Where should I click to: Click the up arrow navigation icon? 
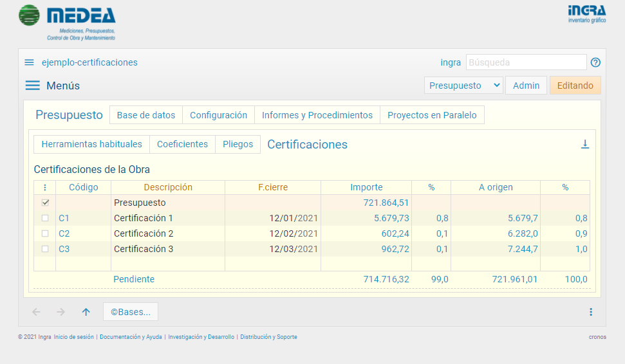(x=86, y=312)
